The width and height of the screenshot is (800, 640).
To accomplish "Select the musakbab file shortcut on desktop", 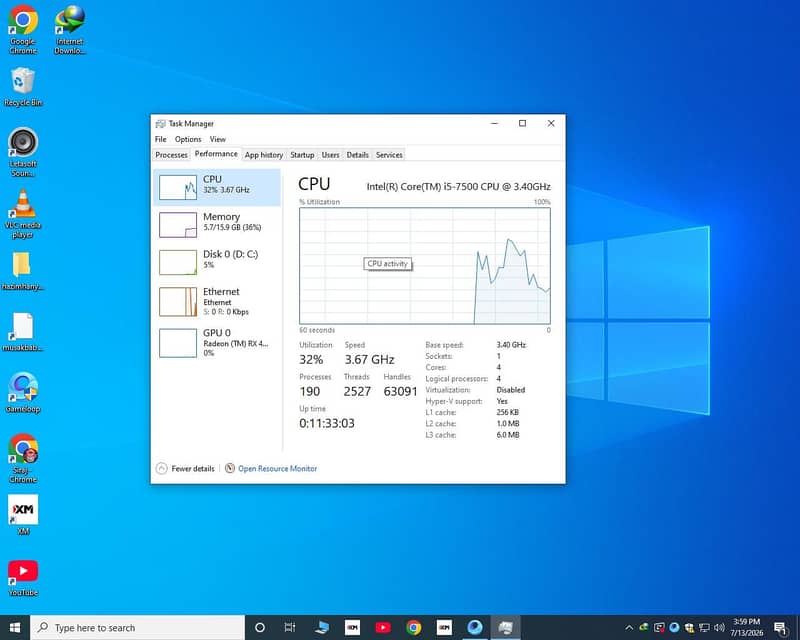I will (22, 332).
